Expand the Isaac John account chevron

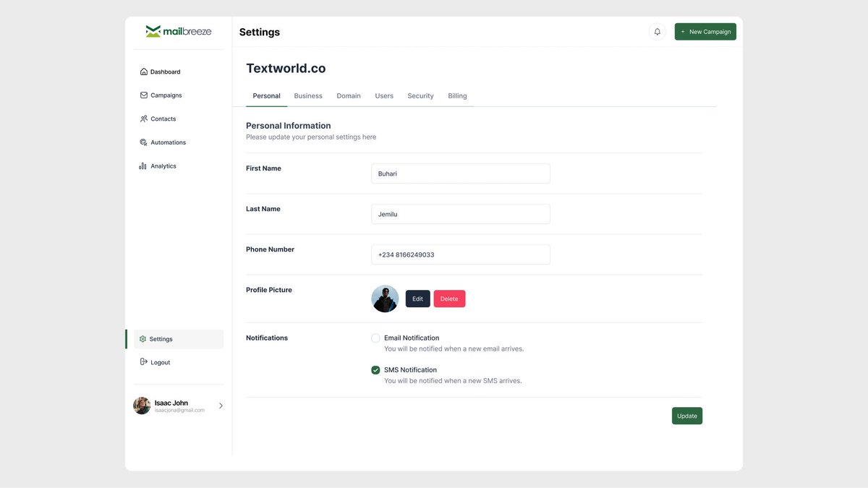(221, 406)
